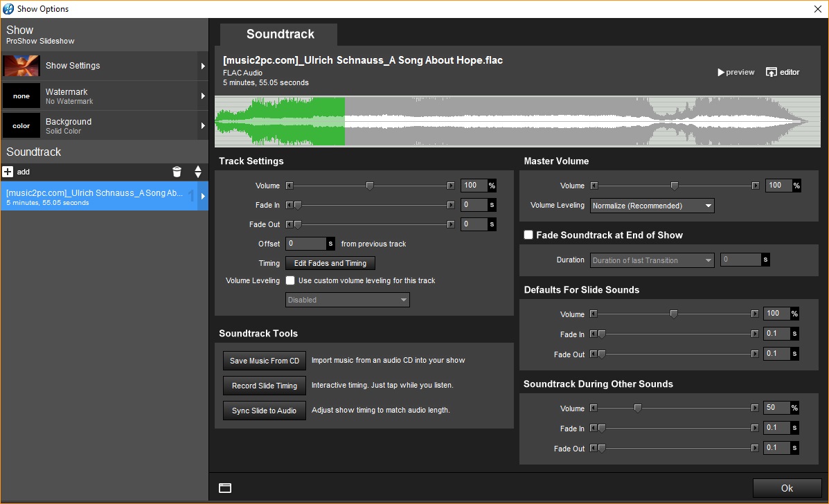Image resolution: width=829 pixels, height=504 pixels.
Task: Click Track Settings Volume slider handle
Action: click(370, 186)
